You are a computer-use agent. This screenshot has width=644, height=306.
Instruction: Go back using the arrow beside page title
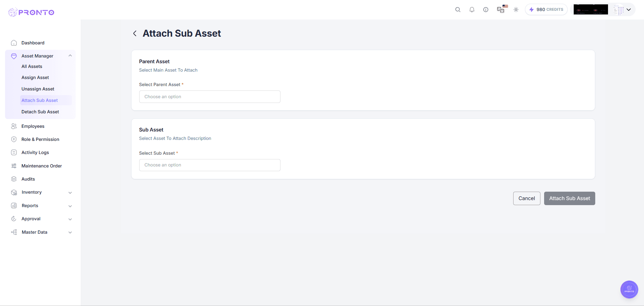(135, 33)
